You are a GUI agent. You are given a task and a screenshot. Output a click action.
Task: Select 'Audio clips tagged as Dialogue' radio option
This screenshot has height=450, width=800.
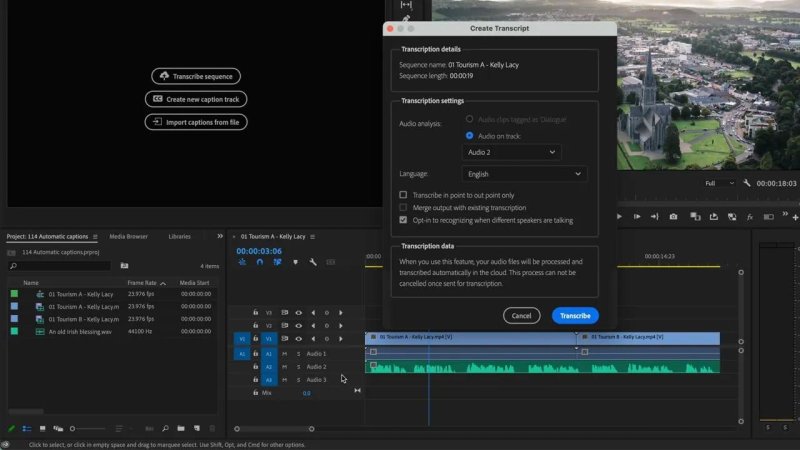pyautogui.click(x=469, y=119)
